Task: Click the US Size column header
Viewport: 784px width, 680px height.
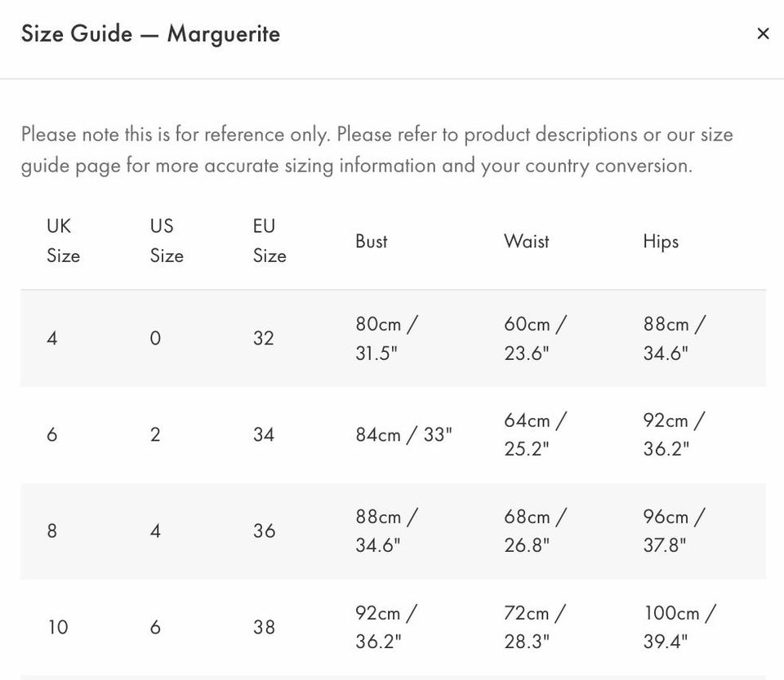Action: coord(167,241)
